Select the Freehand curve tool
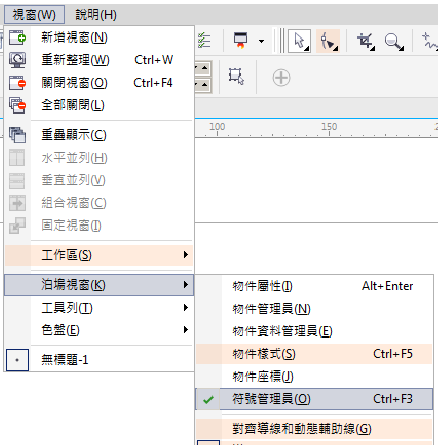 tap(429, 41)
